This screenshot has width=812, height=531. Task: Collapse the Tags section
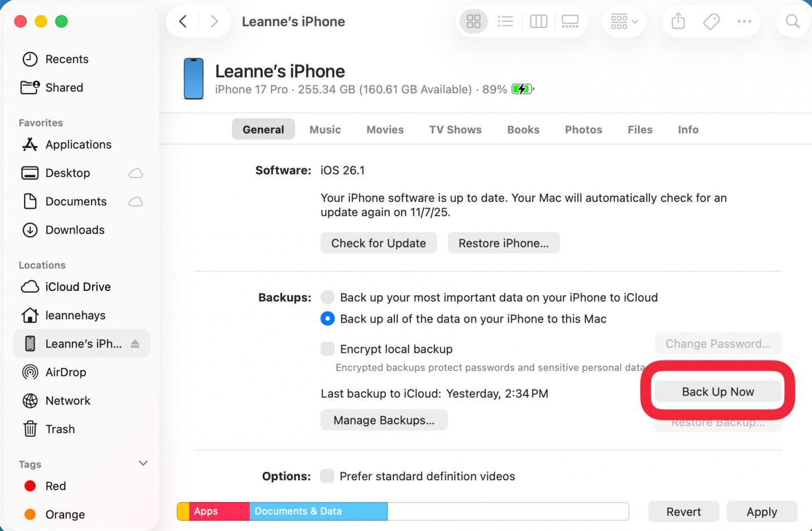[143, 463]
